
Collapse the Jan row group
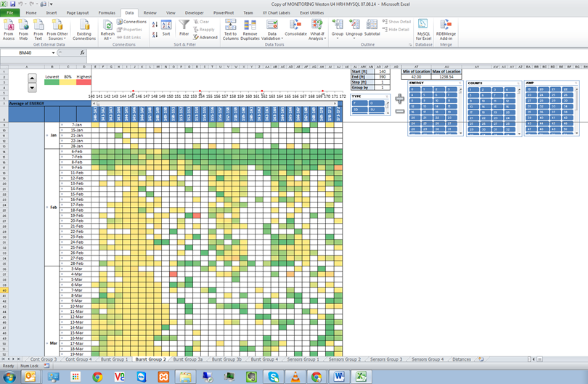[47, 135]
